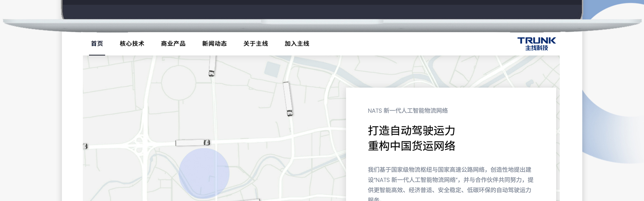This screenshot has height=201, width=644.
Task: Click the 加入主线 menu item
Action: [x=297, y=44]
